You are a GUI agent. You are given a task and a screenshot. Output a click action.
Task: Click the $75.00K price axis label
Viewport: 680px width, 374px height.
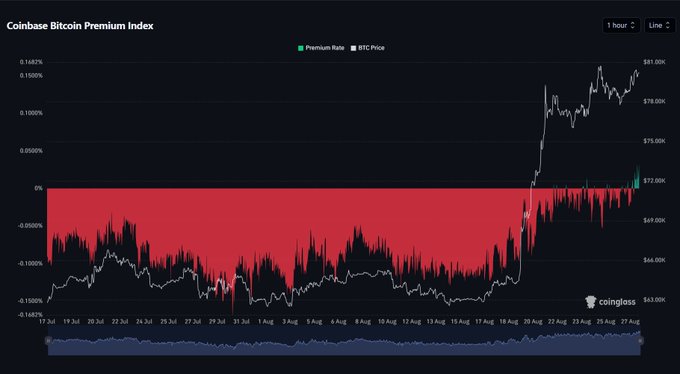(x=655, y=141)
